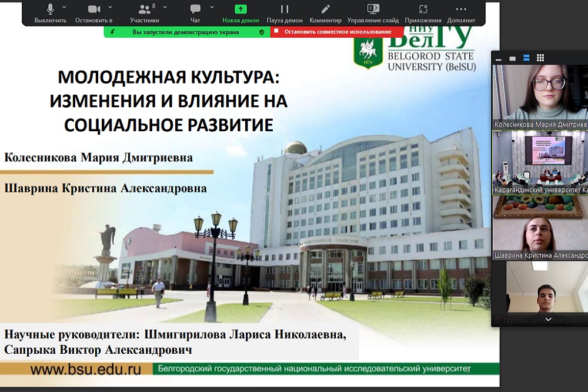Image resolution: width=588 pixels, height=392 pixels.
Task: Hide the video thumbnails panel
Action: pyautogui.click(x=498, y=58)
